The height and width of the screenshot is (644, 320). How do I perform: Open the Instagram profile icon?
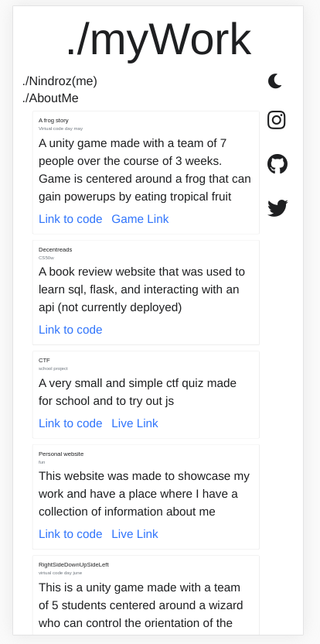[277, 120]
